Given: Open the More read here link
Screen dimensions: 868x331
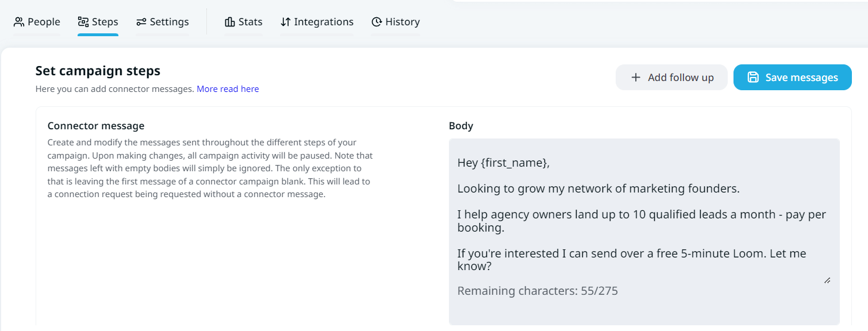Looking at the screenshot, I should (x=228, y=88).
